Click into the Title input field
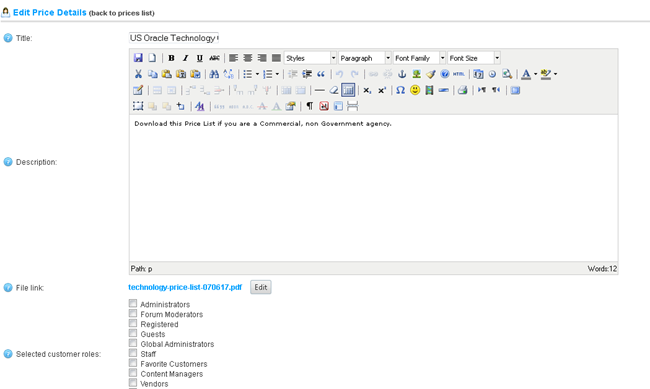 tap(174, 38)
